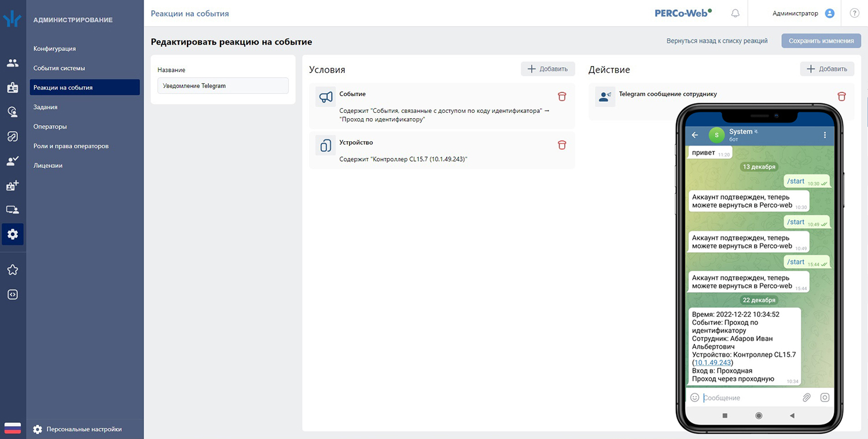This screenshot has width=868, height=439.
Task: Tap the phone's square recent-apps button
Action: coord(725,416)
